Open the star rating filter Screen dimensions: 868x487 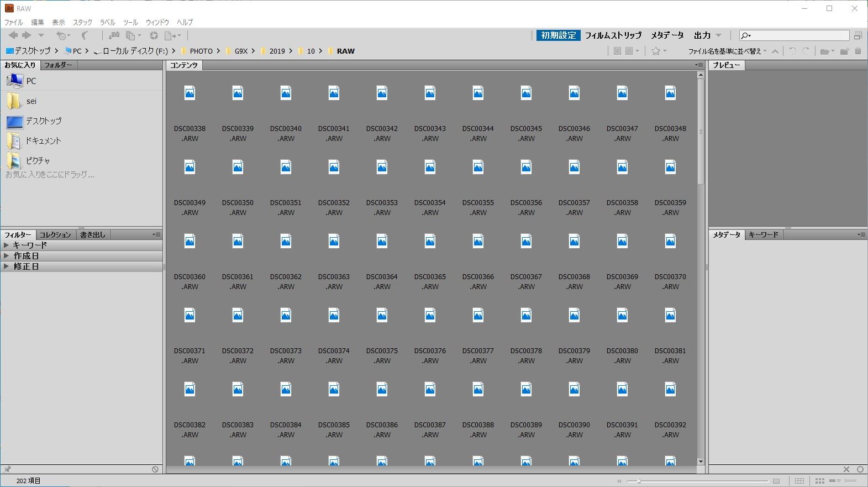click(x=659, y=51)
